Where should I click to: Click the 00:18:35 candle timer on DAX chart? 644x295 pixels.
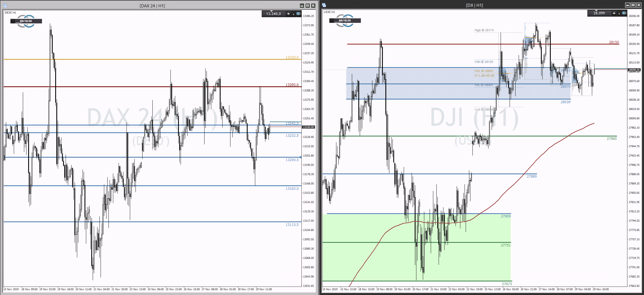(x=26, y=21)
